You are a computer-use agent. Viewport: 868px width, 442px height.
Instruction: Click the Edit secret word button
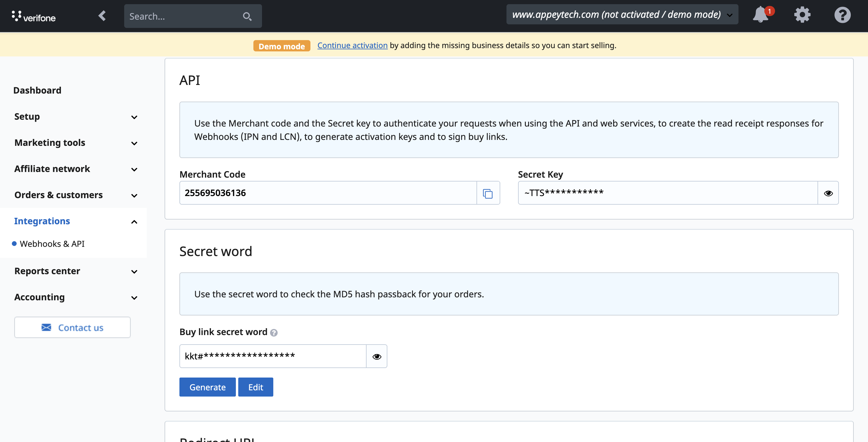tap(255, 387)
